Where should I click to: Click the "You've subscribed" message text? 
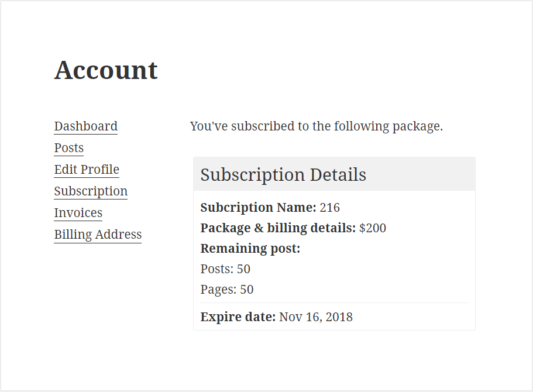[316, 126]
